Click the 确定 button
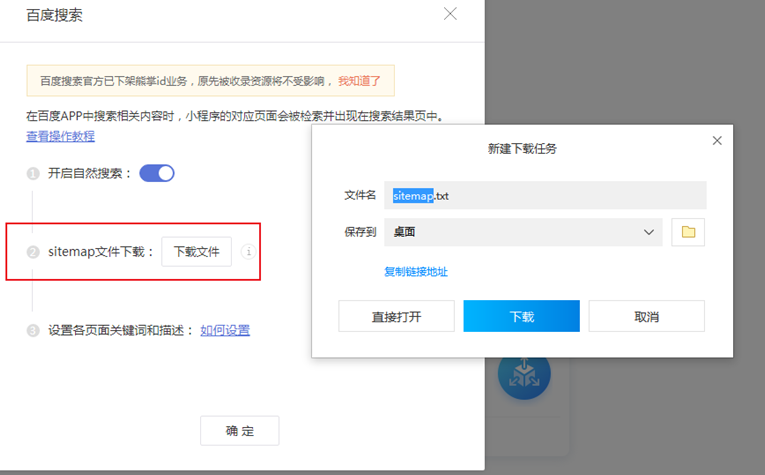 (240, 431)
